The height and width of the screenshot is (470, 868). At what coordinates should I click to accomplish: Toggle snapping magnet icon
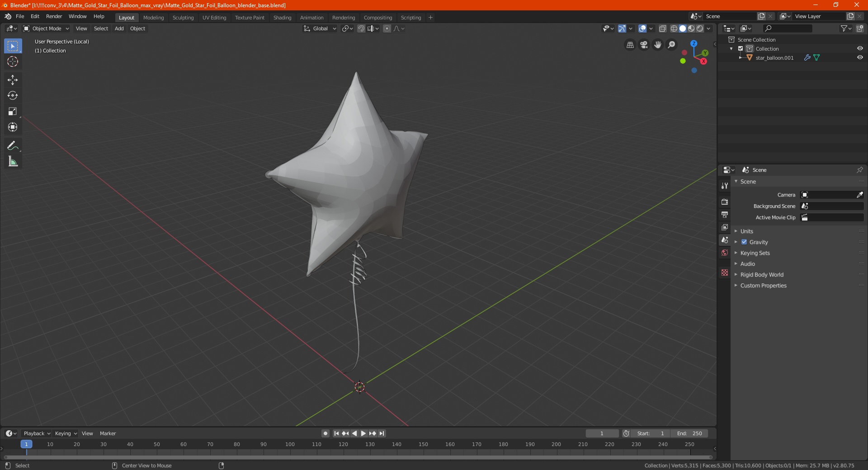361,28
